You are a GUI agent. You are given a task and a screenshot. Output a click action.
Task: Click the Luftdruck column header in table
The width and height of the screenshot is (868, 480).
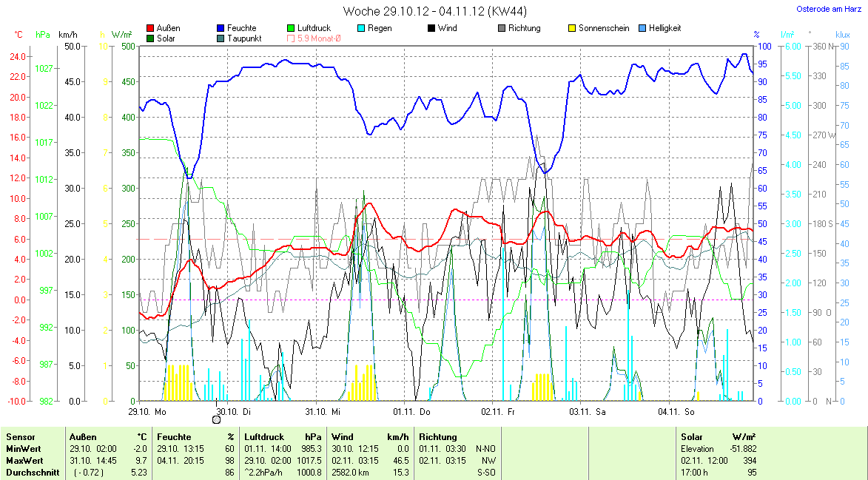263,437
